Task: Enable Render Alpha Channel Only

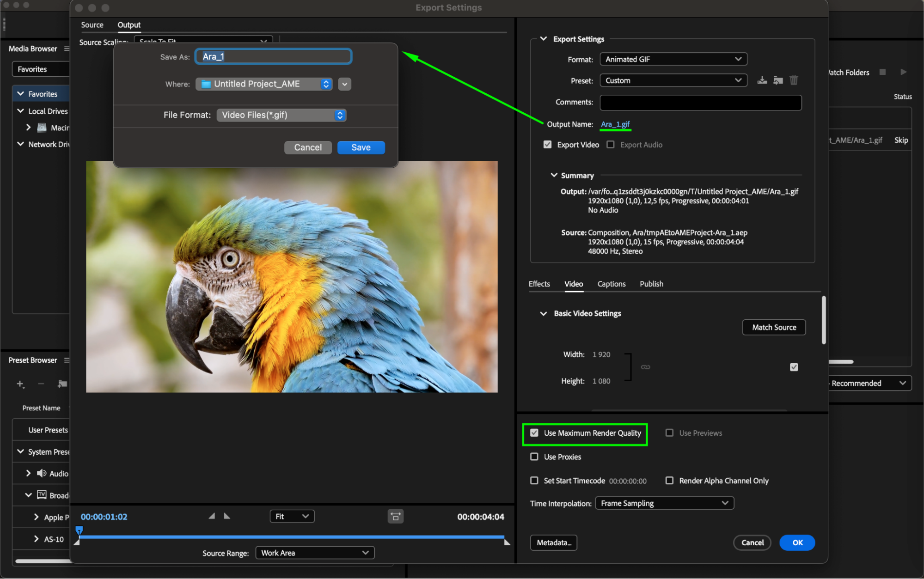Action: pos(669,481)
